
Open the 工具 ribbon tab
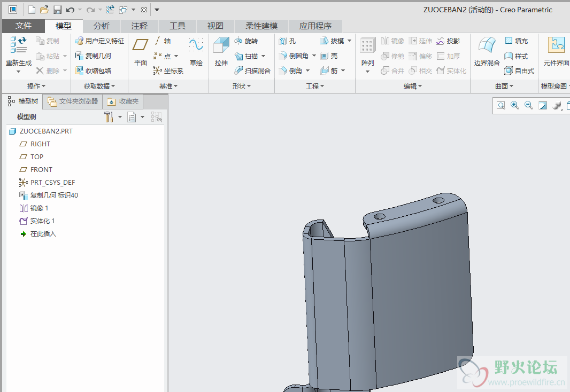tap(178, 26)
